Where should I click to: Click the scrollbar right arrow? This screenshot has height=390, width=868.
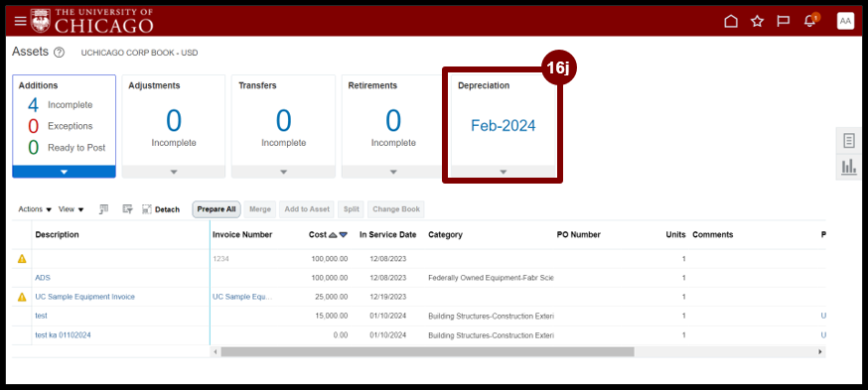820,352
